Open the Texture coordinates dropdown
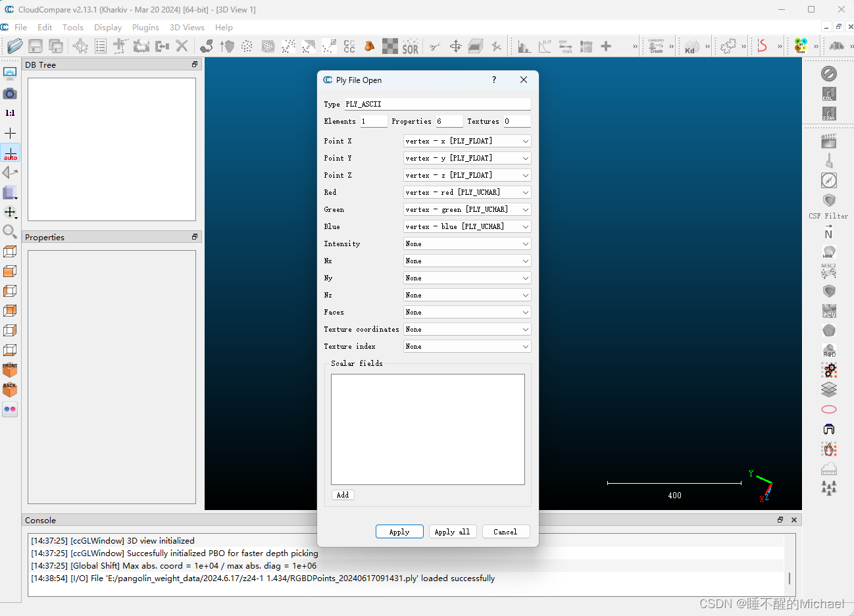The image size is (854, 616). (467, 329)
